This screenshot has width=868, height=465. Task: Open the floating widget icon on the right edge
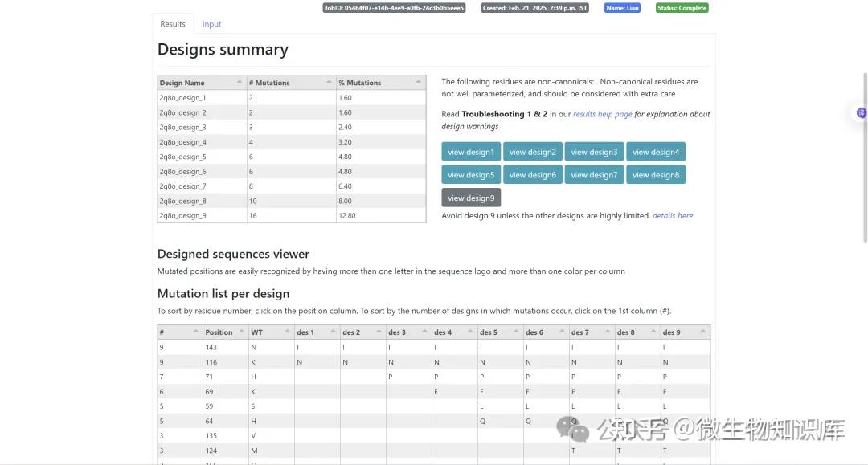coord(861,112)
